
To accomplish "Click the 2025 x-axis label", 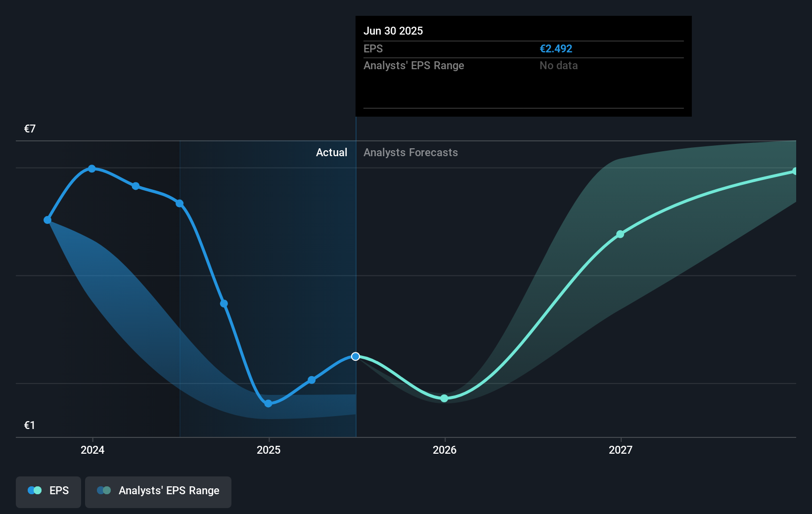I will point(269,450).
